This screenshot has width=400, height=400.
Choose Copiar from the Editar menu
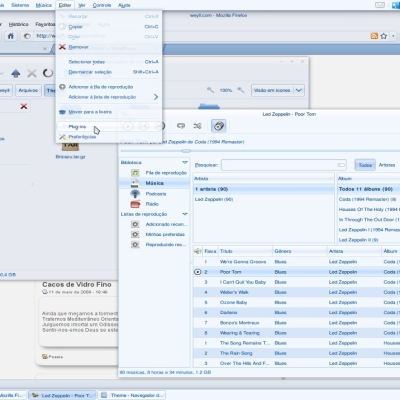[x=109, y=27]
